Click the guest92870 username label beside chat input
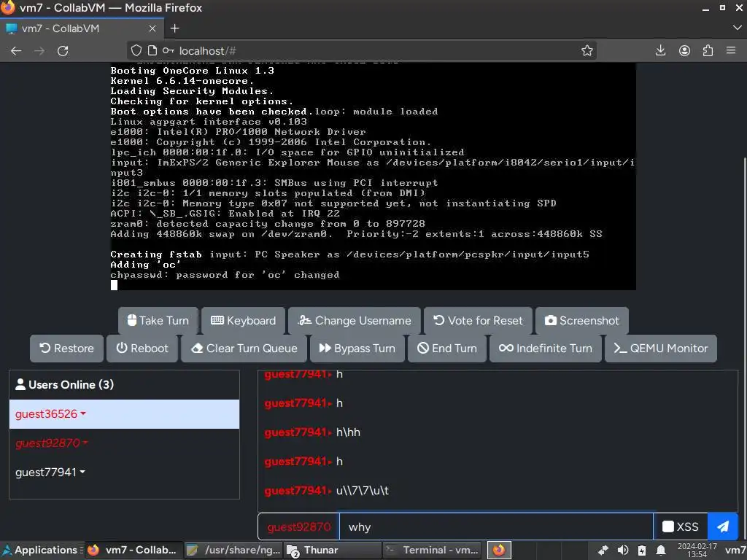The width and height of the screenshot is (747, 560). (x=298, y=526)
